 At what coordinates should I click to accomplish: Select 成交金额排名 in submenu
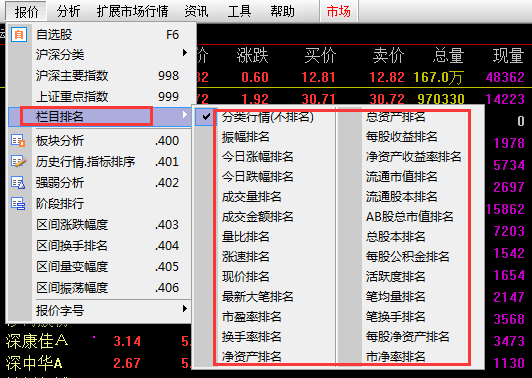(x=258, y=217)
